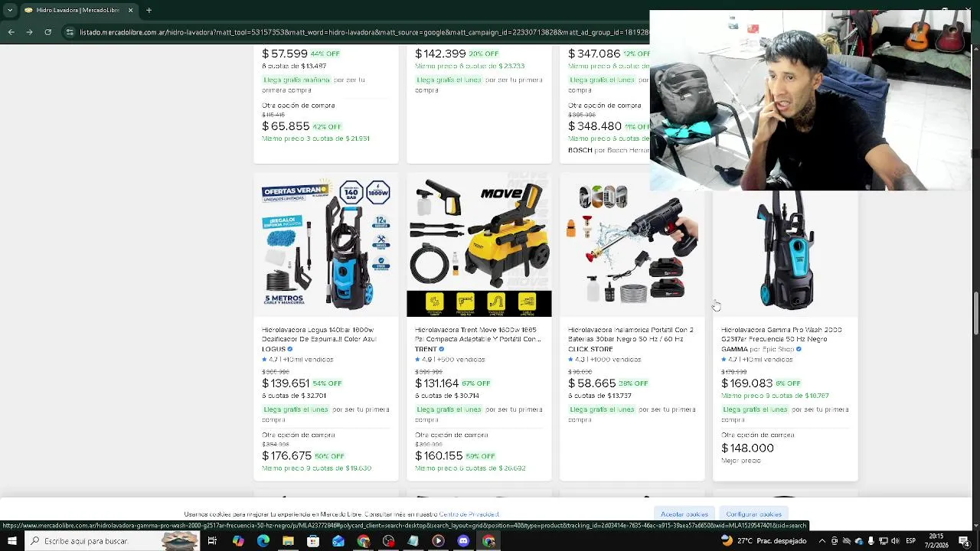980x551 pixels.
Task: Open Trent Move yellow hidrolavadora image
Action: tap(479, 245)
